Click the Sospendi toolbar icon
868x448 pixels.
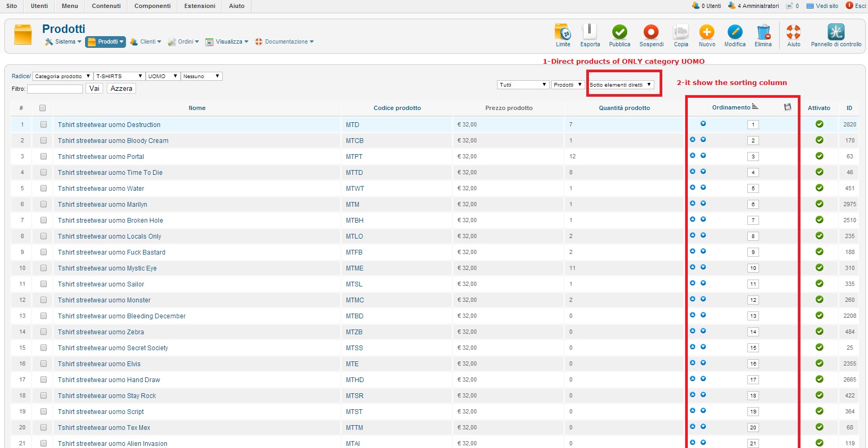(651, 33)
